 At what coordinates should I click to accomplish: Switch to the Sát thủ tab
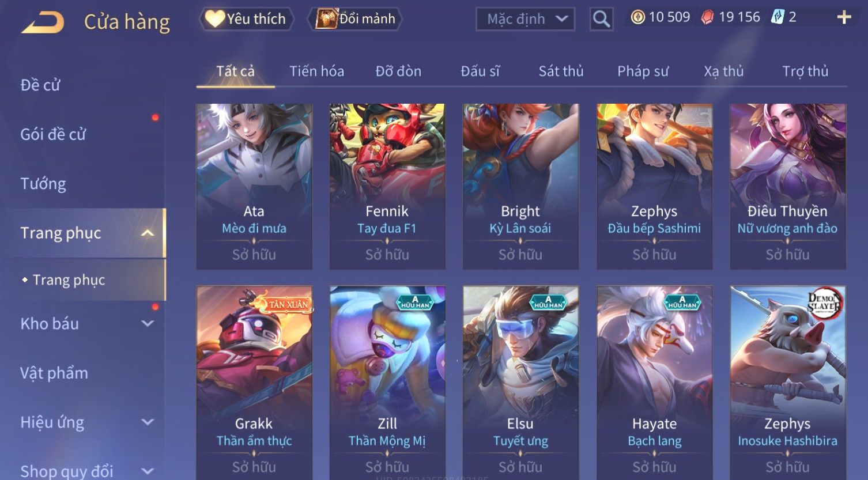click(x=561, y=71)
